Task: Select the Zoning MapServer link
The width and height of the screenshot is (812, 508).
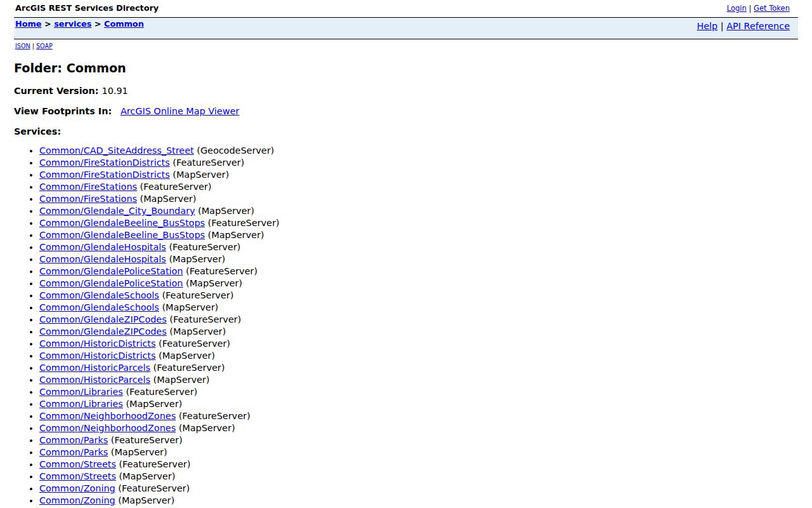Action: tap(77, 500)
